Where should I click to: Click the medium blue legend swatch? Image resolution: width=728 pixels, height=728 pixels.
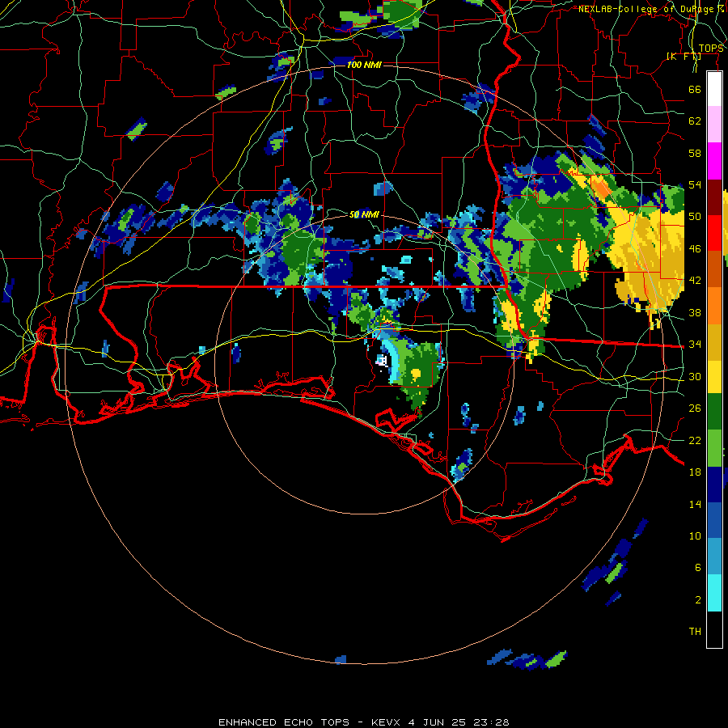pos(714,521)
